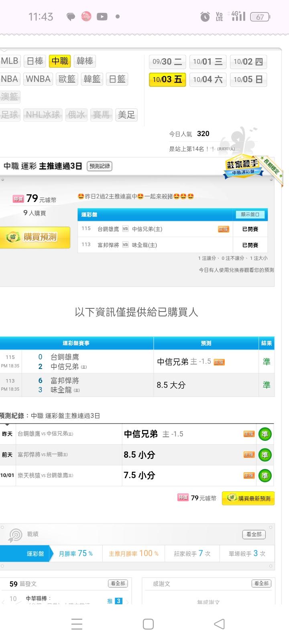Tap the orange 主推 tag in 前天 row

point(249,455)
